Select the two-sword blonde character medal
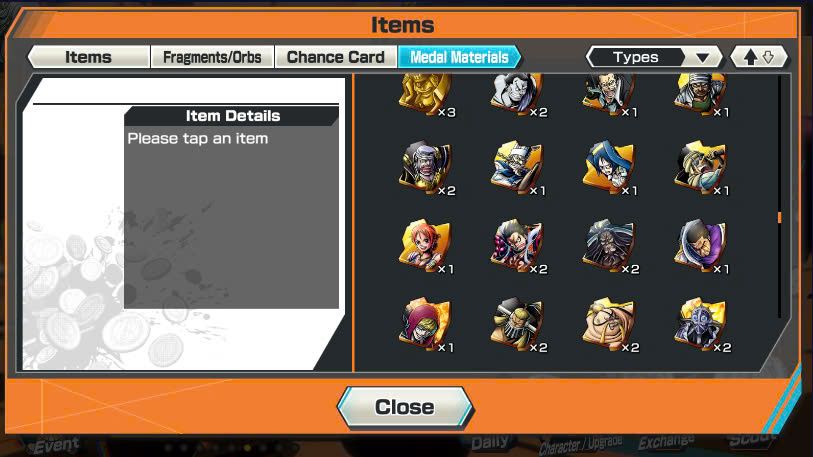 tap(517, 325)
